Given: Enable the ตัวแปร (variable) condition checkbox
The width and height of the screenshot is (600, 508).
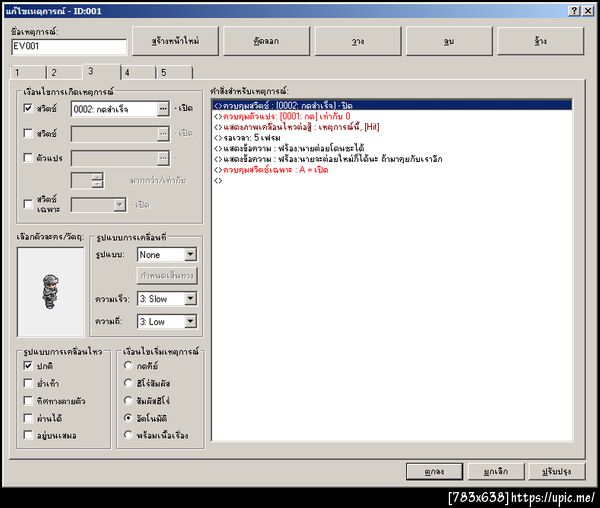Looking at the screenshot, I should [x=28, y=158].
